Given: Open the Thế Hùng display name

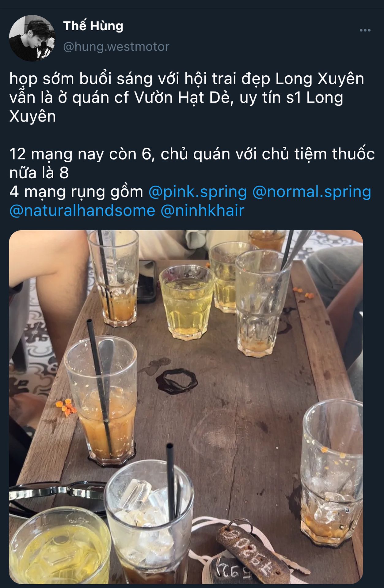Looking at the screenshot, I should [93, 26].
